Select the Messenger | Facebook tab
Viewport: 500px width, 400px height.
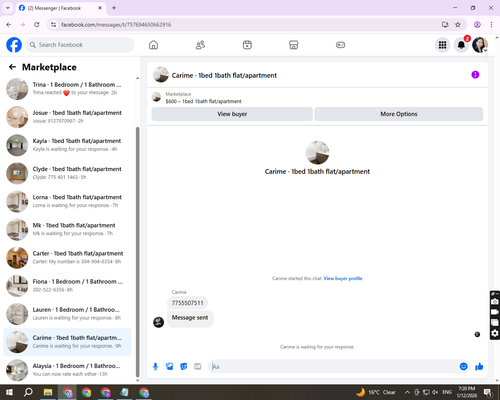[60, 8]
